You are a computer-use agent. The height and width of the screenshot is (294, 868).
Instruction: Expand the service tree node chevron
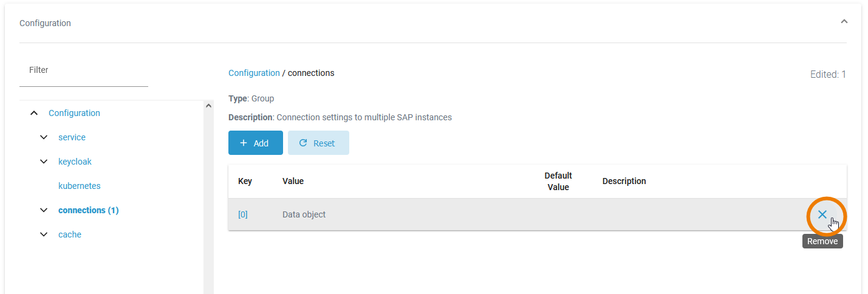44,137
